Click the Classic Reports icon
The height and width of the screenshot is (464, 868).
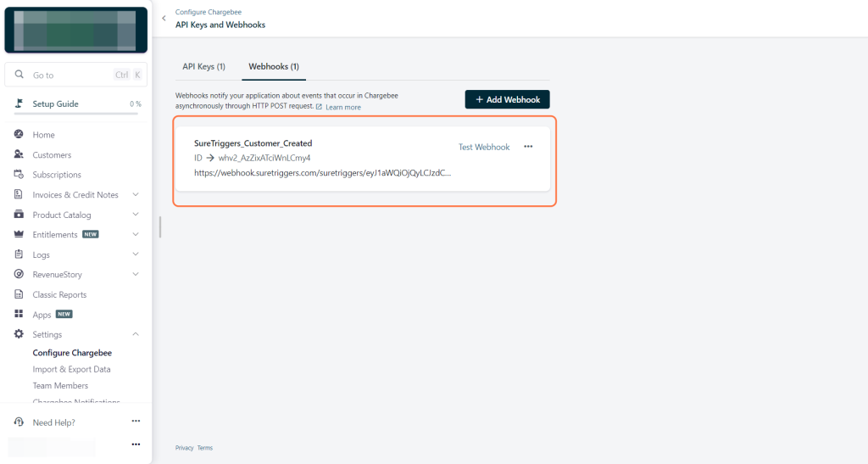19,294
